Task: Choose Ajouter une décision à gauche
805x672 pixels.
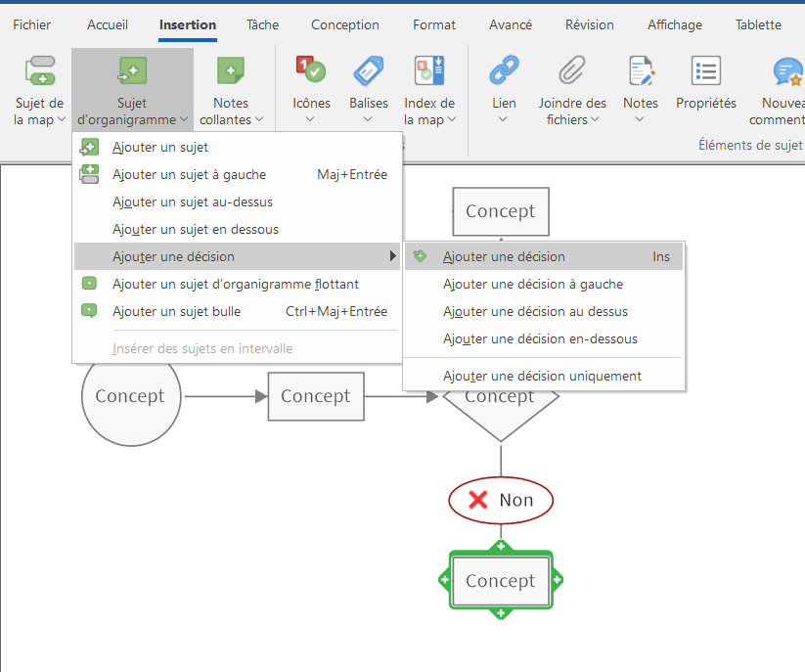Action: pos(532,285)
